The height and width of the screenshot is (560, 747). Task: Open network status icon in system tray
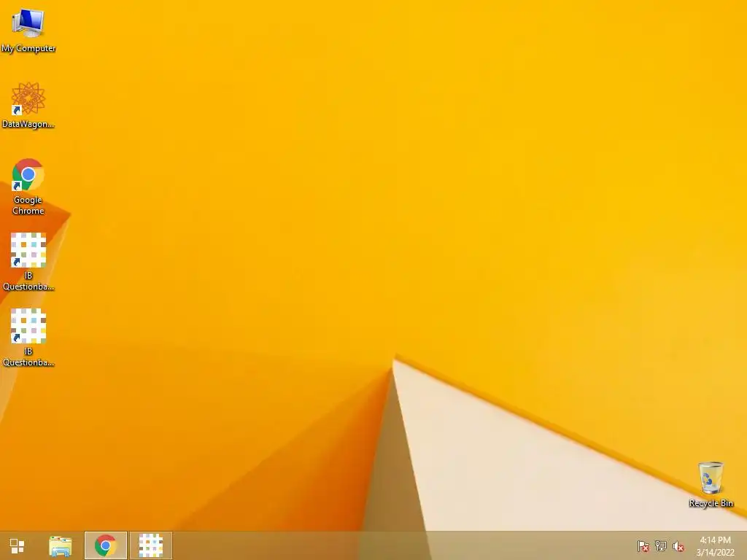661,546
